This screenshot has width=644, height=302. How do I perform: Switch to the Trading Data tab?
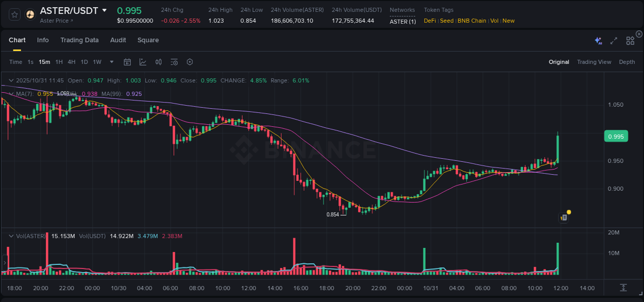[x=79, y=40]
